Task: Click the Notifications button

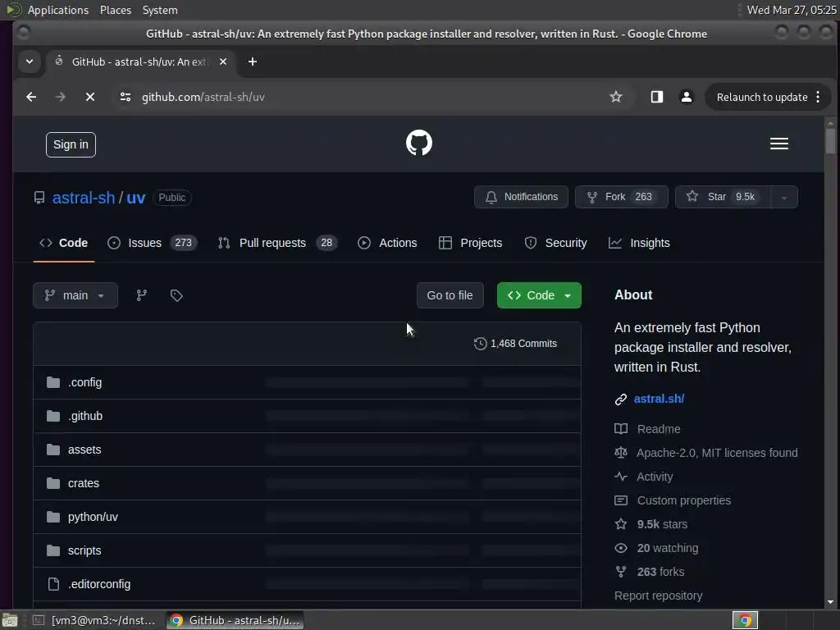Action: [521, 197]
